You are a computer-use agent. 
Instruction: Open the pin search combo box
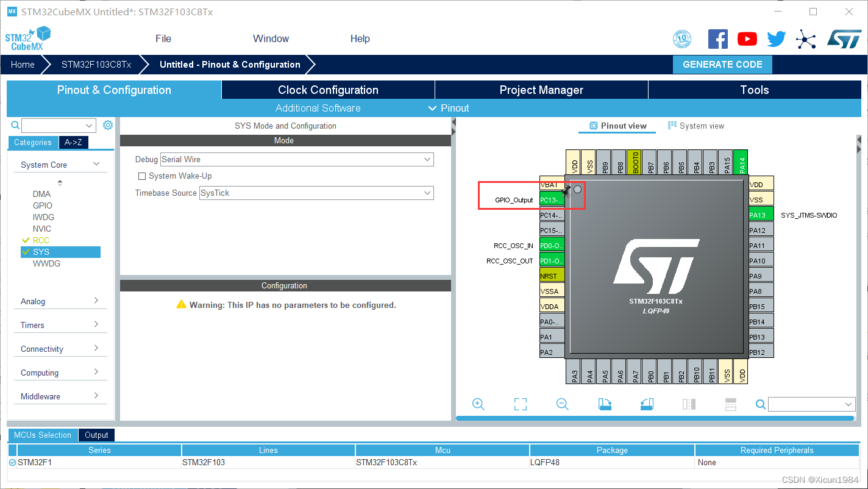tap(812, 404)
